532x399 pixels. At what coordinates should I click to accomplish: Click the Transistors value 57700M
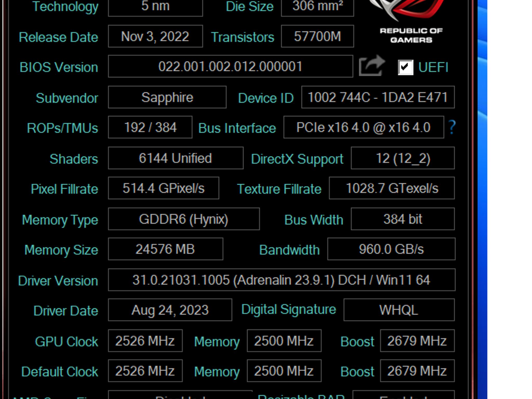(317, 36)
